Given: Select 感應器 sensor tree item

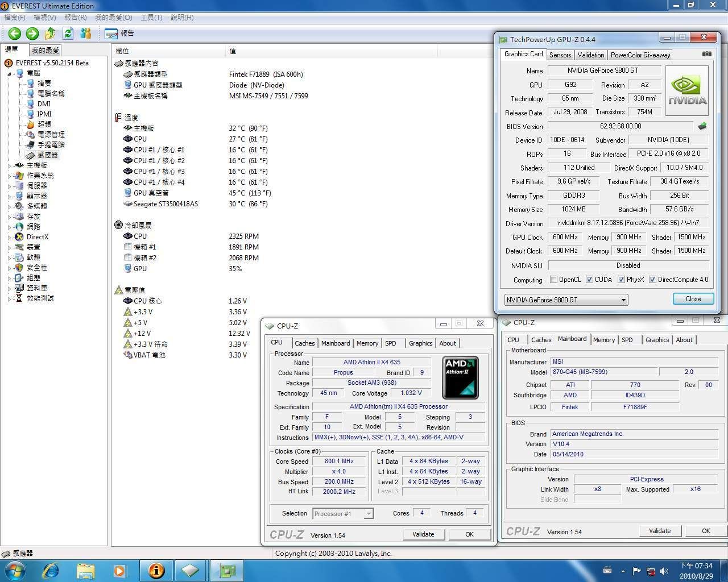Looking at the screenshot, I should coord(48,155).
